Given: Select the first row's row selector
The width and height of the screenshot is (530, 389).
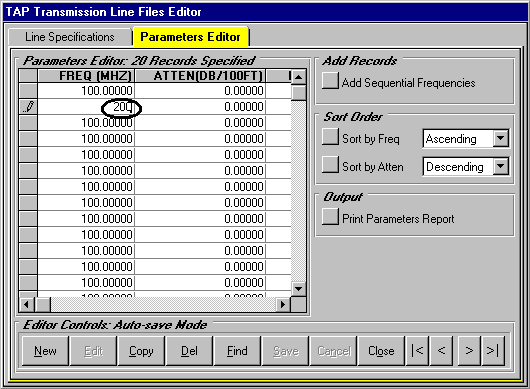Looking at the screenshot, I should tap(28, 91).
